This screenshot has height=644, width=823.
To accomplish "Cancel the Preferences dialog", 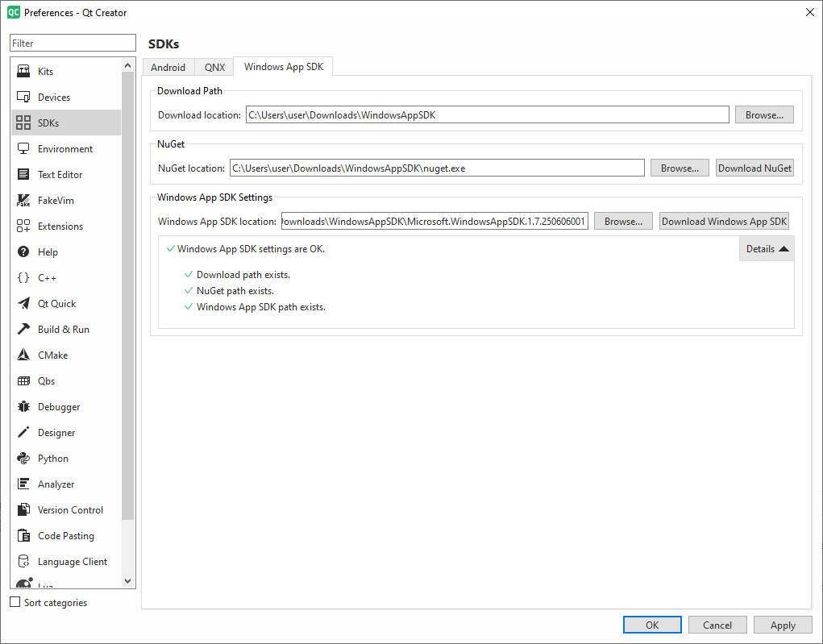I will click(717, 625).
